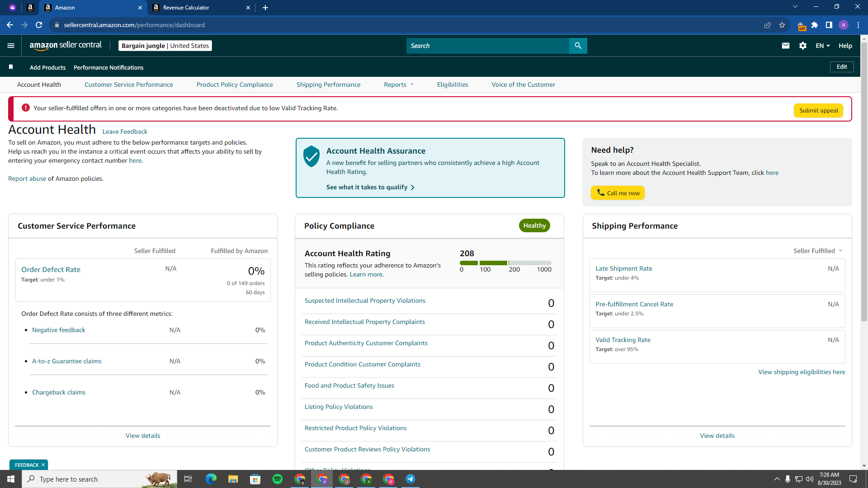Screen dimensions: 868x488
Task: Open the messages envelope icon
Action: click(786, 46)
